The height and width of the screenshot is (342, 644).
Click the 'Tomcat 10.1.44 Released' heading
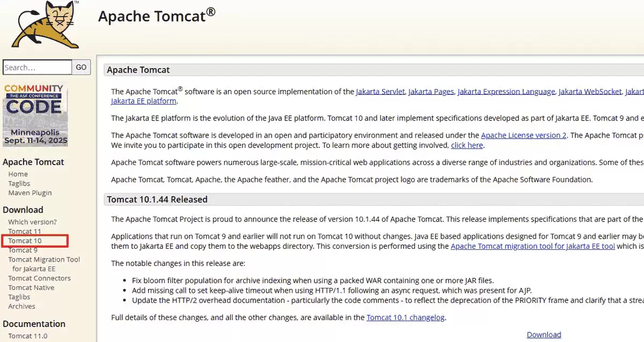pyautogui.click(x=157, y=199)
